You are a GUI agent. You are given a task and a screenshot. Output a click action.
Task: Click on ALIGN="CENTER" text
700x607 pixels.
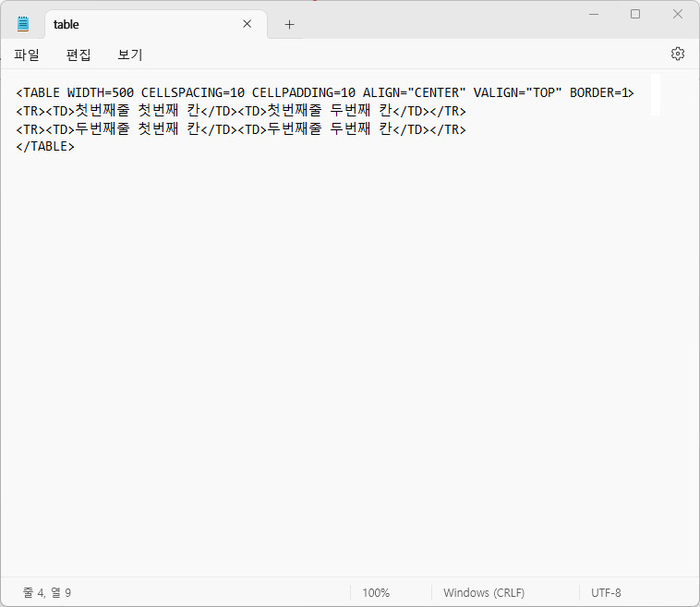tap(415, 93)
